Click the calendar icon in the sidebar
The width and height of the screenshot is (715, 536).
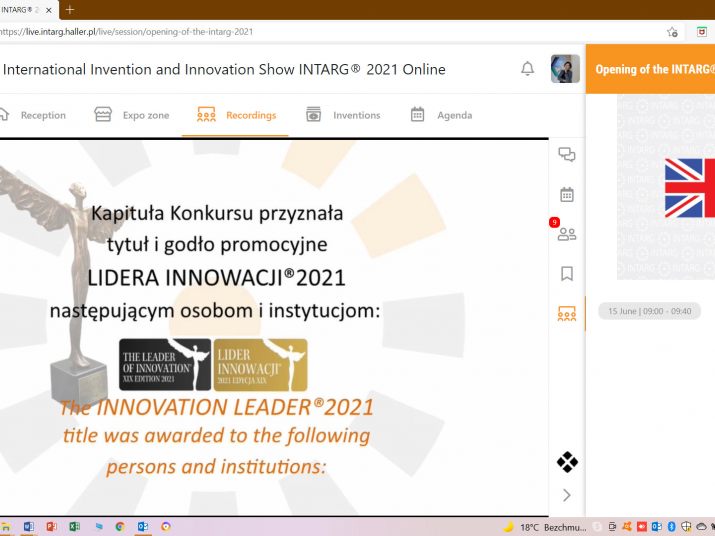(567, 194)
